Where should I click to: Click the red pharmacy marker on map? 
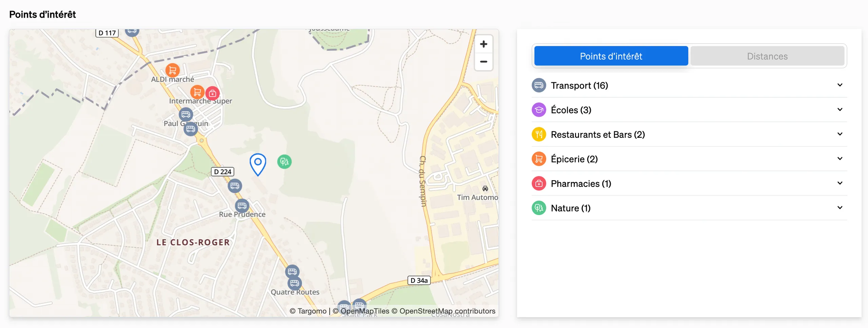(x=212, y=93)
